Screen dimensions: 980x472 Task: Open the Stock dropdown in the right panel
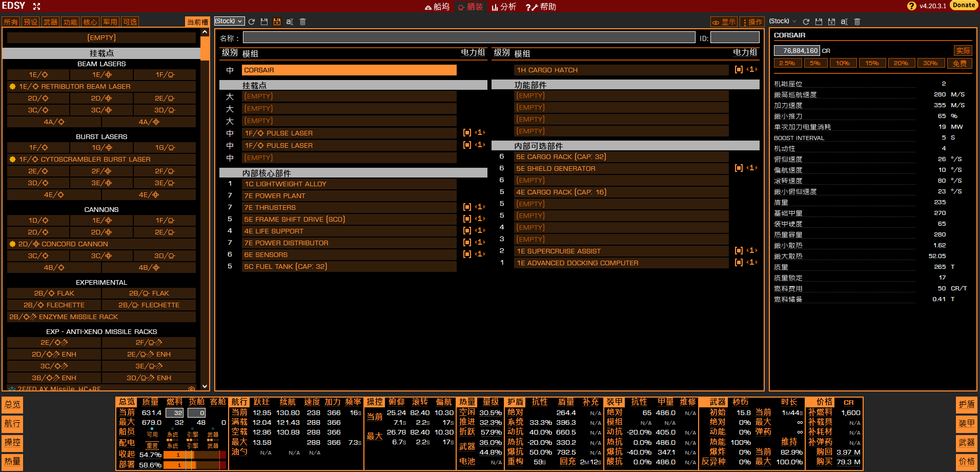click(783, 21)
